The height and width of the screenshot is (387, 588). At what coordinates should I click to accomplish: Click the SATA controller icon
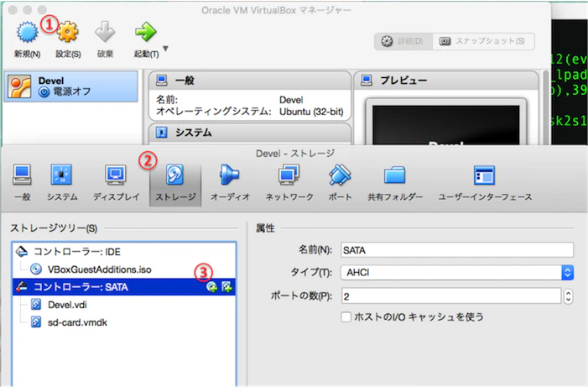point(22,287)
